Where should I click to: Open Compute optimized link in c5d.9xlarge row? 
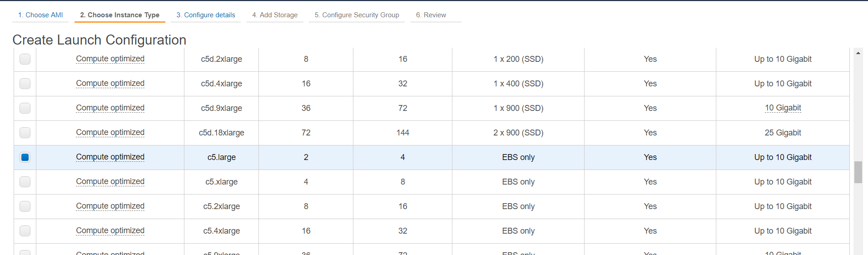[x=110, y=108]
